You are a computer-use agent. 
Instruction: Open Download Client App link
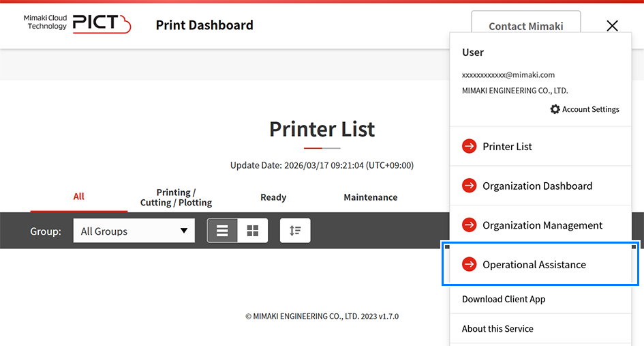pos(504,299)
